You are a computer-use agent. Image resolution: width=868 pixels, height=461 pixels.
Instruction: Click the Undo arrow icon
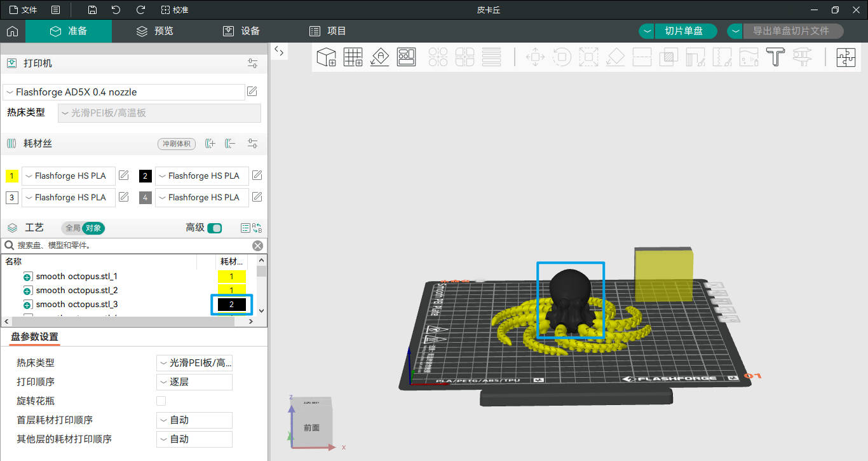click(x=116, y=10)
